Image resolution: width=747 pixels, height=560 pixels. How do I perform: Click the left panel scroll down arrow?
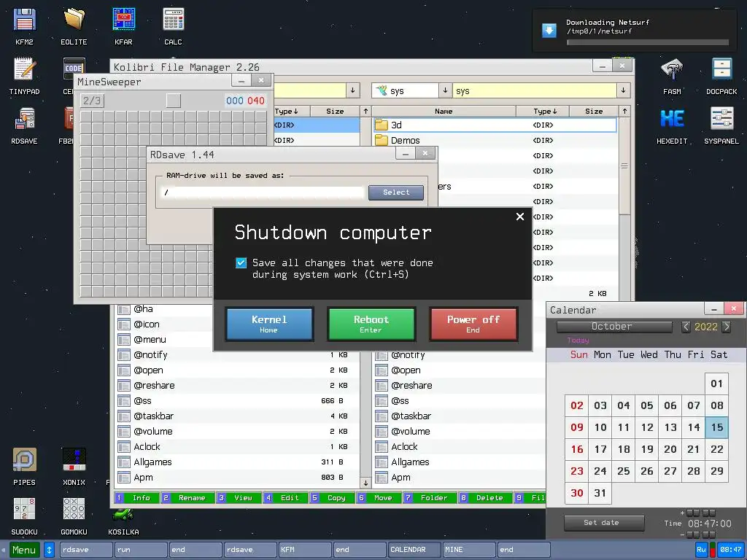[365, 483]
